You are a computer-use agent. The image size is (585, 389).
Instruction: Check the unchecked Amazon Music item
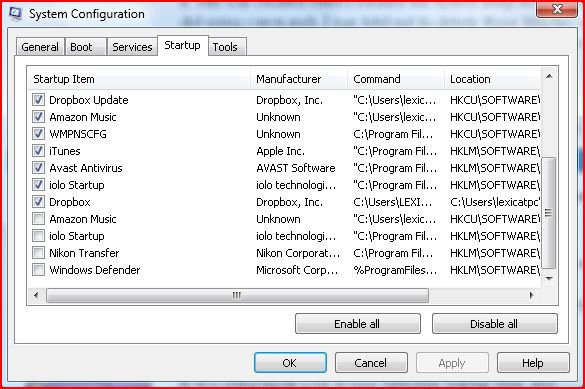(38, 219)
